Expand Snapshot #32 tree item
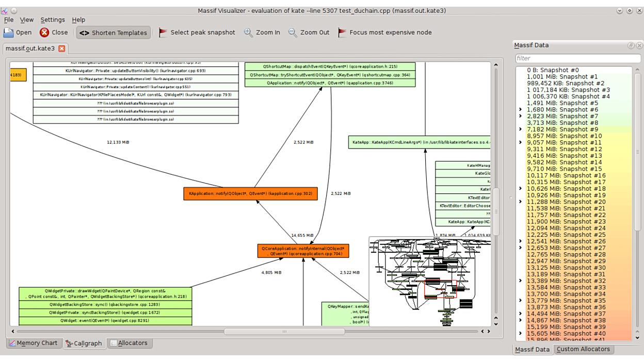 (521, 281)
